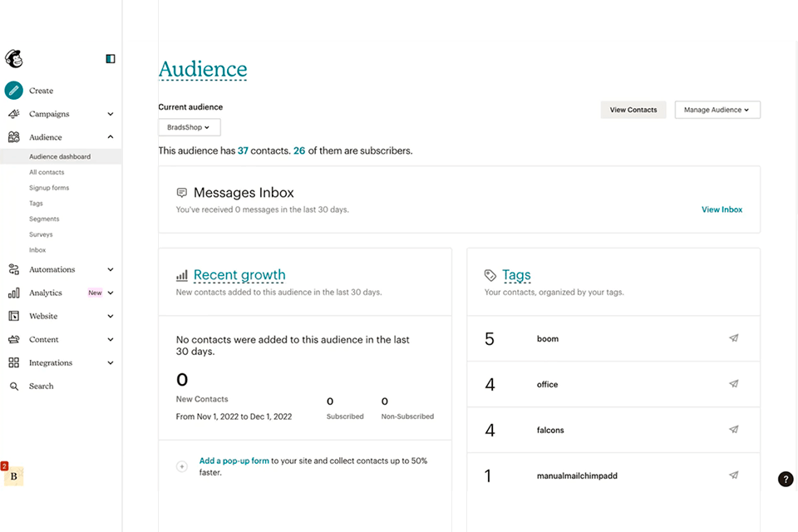Click the New badge beside Analytics
The width and height of the screenshot is (798, 532).
pyautogui.click(x=95, y=293)
